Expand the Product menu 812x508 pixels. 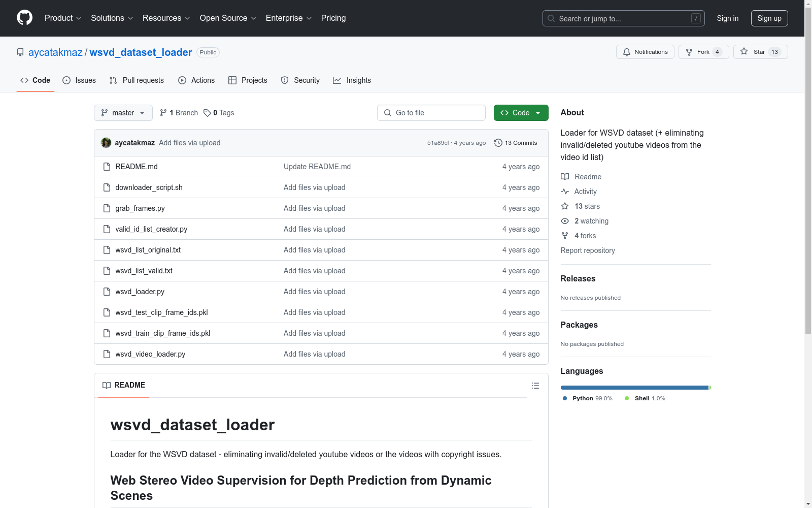(63, 18)
